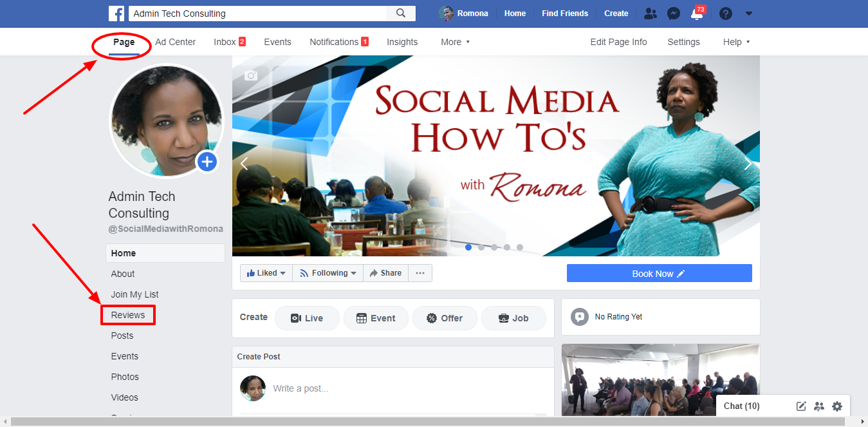
Task: Start a Live video
Action: 307,318
